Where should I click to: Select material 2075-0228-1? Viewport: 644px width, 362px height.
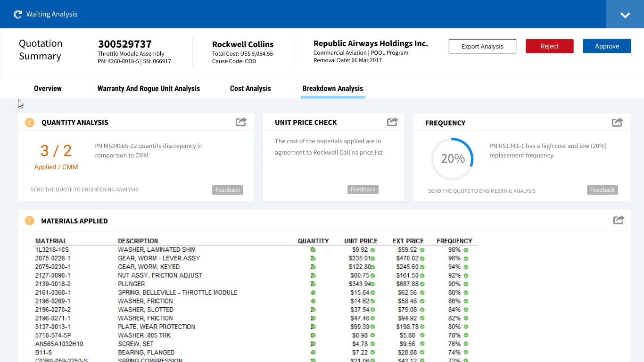point(53,258)
